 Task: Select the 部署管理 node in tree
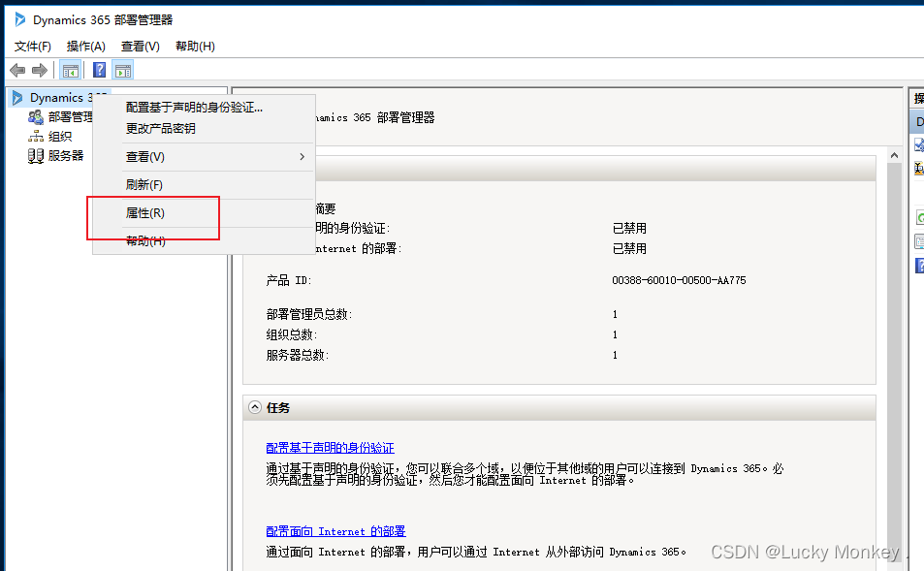[70, 116]
